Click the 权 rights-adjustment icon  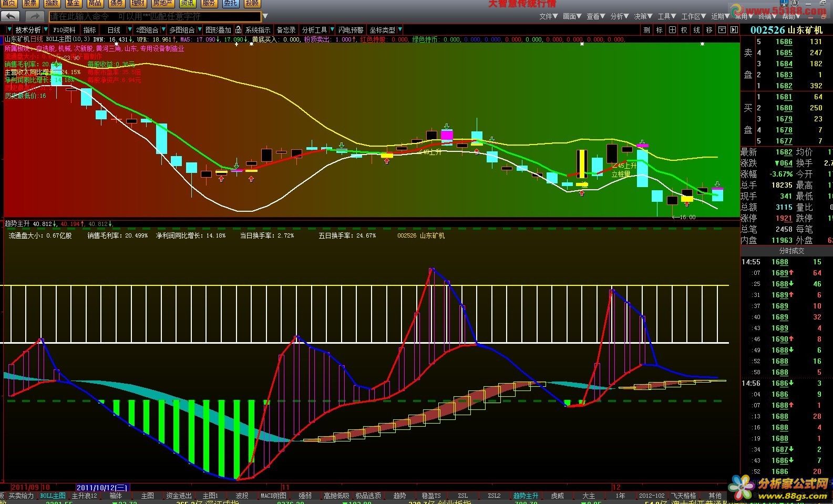(x=684, y=30)
